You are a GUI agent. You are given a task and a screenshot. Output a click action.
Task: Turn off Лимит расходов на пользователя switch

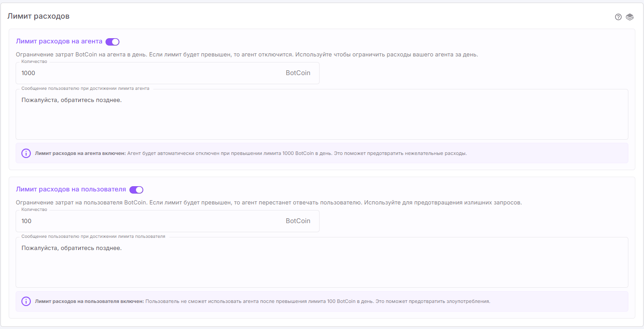pos(136,190)
